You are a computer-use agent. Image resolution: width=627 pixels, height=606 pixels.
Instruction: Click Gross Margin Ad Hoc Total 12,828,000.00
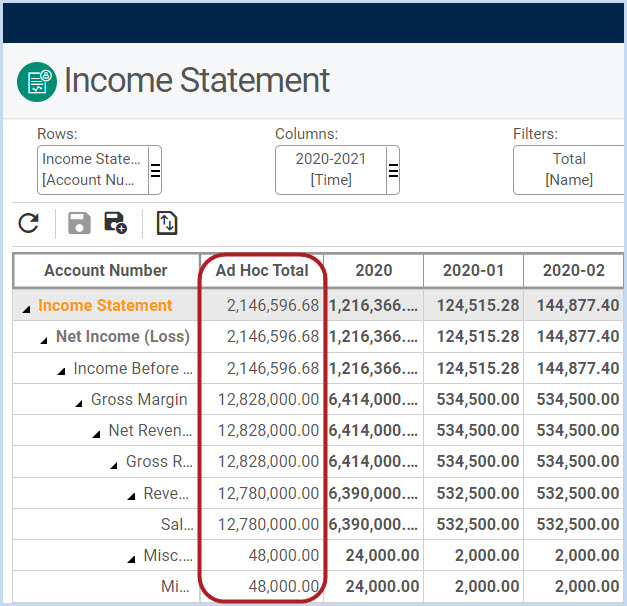point(262,399)
